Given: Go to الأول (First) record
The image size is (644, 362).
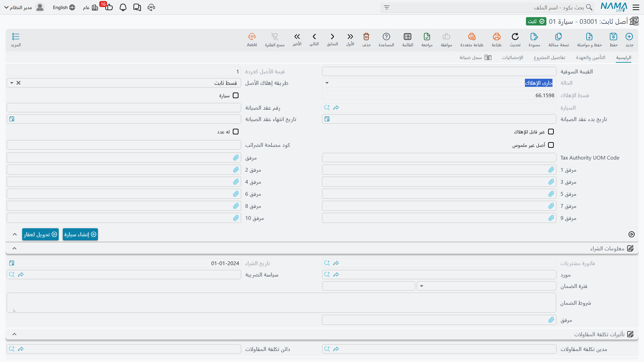Looking at the screenshot, I should click(x=350, y=37).
